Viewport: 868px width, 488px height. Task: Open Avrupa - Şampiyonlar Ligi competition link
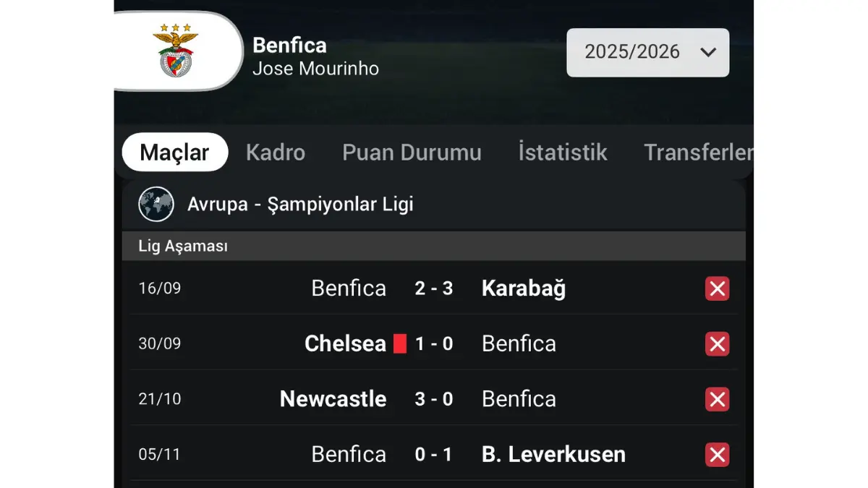[x=300, y=205]
